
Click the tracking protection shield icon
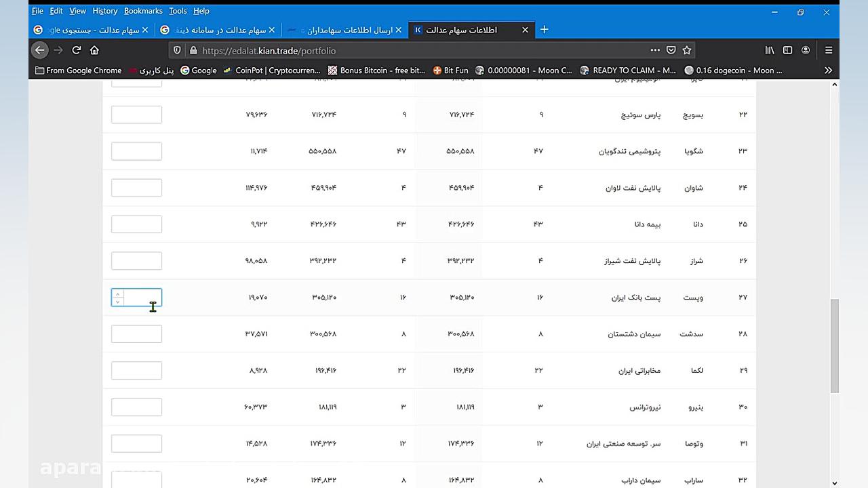[177, 50]
